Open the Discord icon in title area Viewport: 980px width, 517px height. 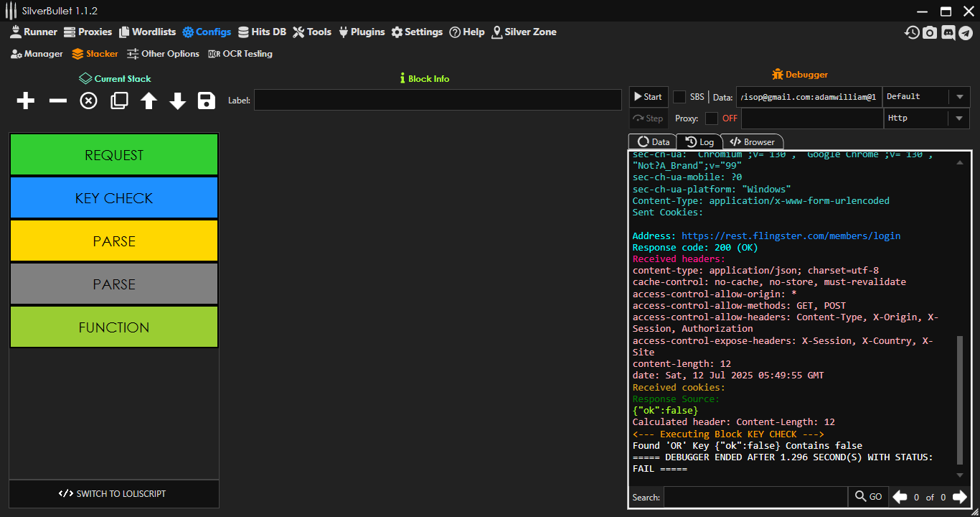(x=948, y=32)
